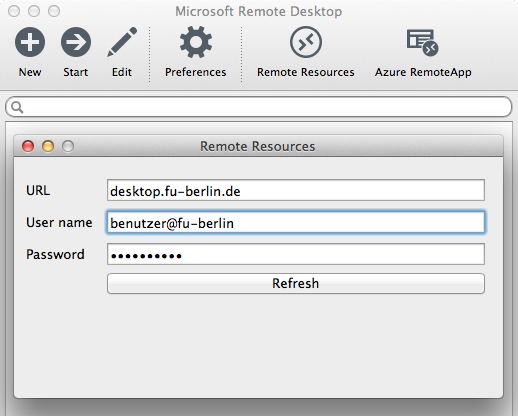Screen dimensions: 518x416
Task: Click the Password field
Action: [x=296, y=254]
